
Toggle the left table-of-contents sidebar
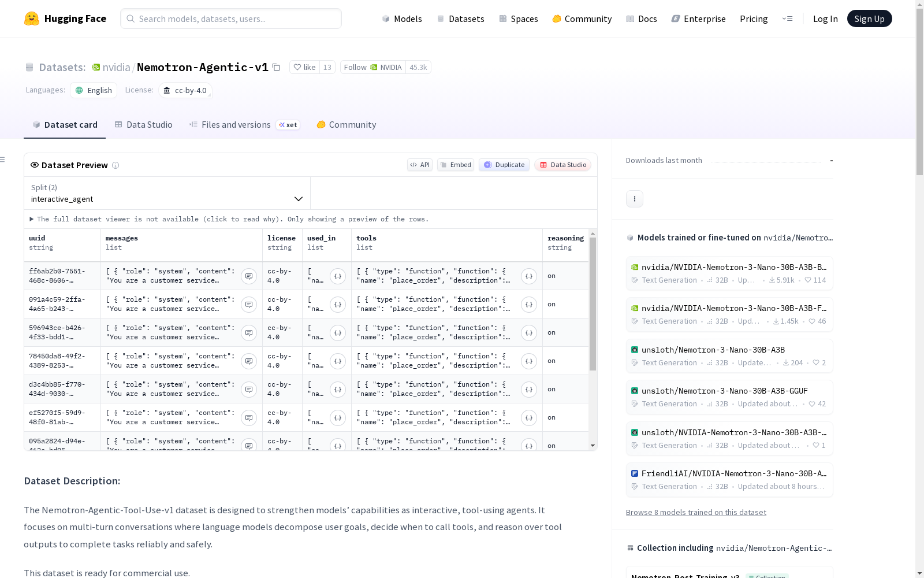(3, 160)
